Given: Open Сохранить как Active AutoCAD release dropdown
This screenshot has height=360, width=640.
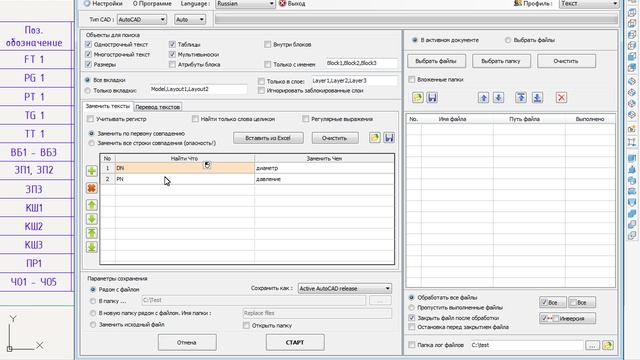Looking at the screenshot, I should pos(345,289).
